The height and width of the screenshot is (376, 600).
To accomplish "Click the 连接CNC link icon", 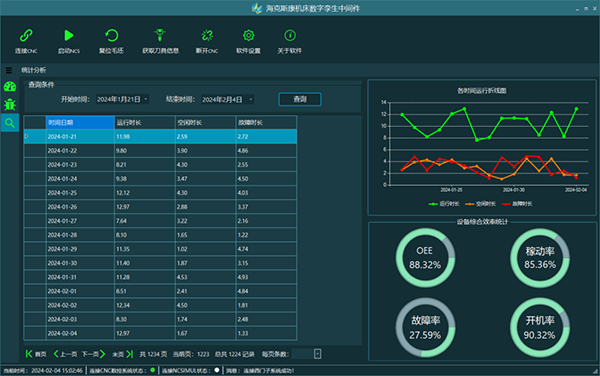I will pos(26,36).
